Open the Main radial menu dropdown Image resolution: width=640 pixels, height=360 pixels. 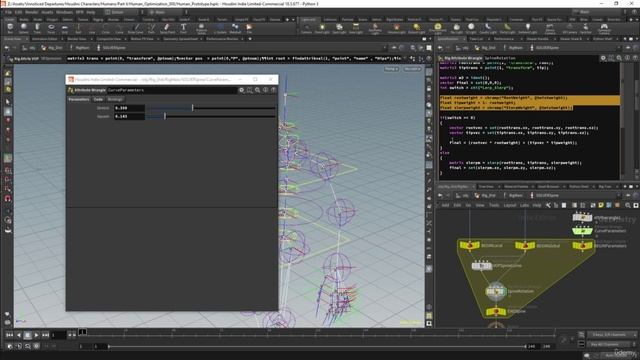[167, 12]
